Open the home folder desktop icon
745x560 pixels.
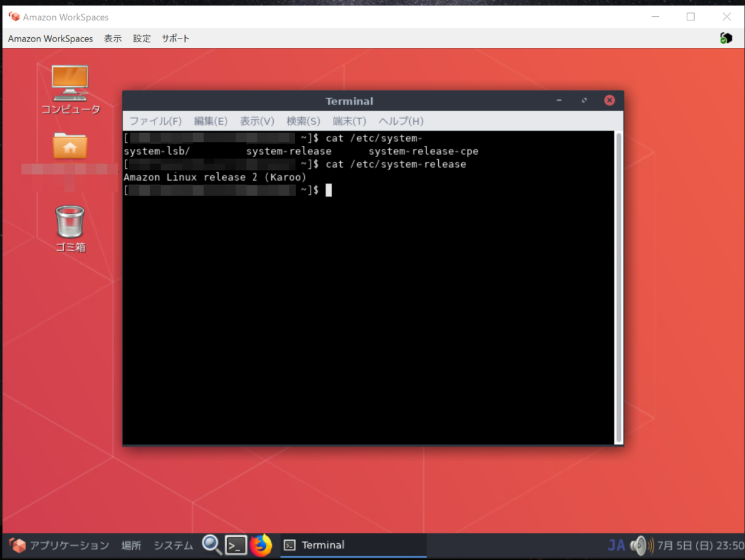(x=70, y=146)
